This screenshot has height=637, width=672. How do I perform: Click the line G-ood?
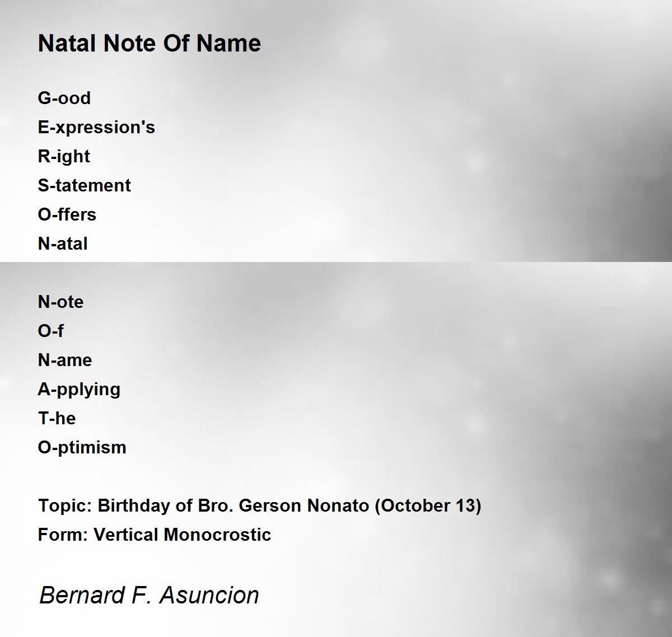click(64, 98)
